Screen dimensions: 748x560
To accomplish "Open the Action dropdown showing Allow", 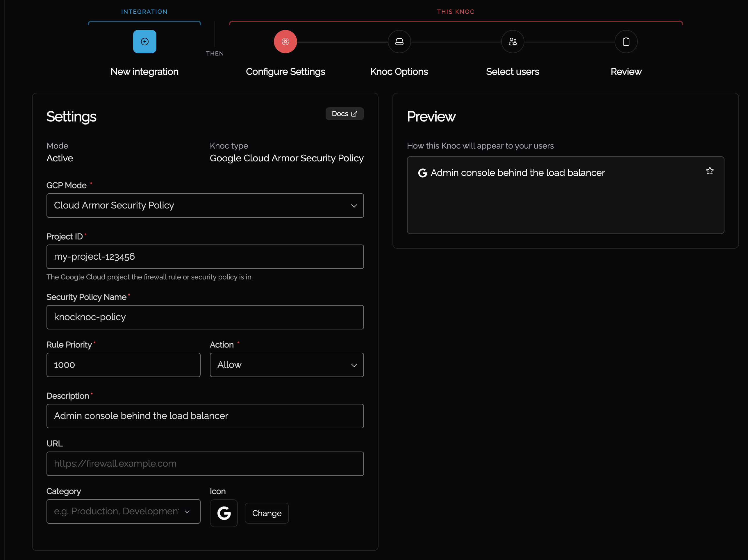I will click(286, 365).
